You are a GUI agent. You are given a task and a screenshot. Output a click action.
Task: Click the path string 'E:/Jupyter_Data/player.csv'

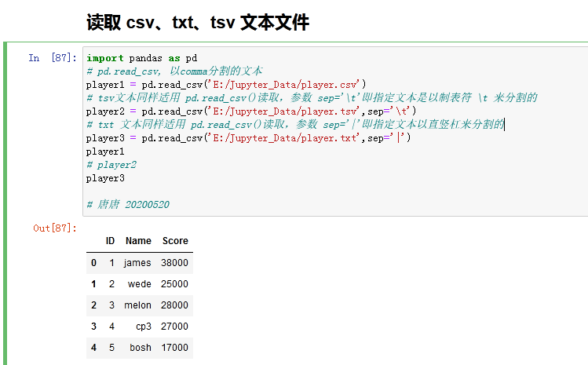[x=285, y=85]
